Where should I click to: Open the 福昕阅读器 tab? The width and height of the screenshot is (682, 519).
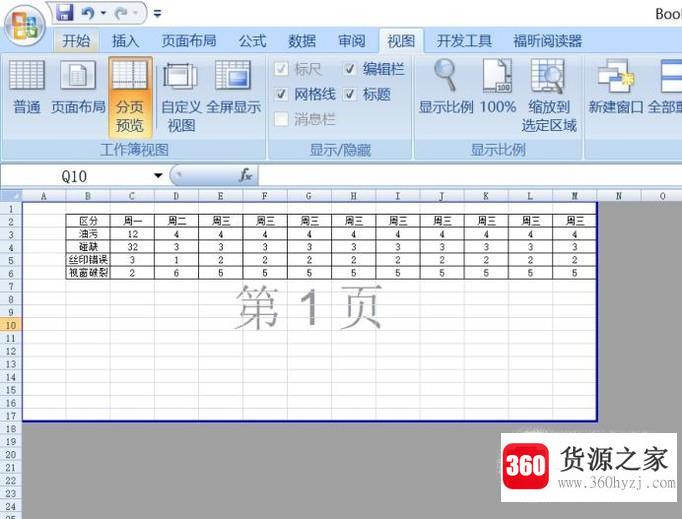click(547, 41)
